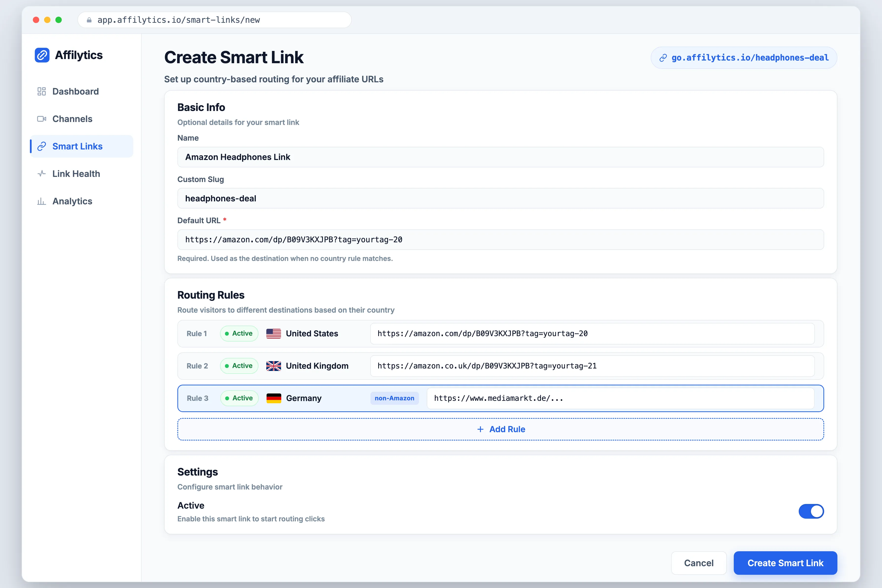Click the Rule 3 mediamarkt.de URL field
882x588 pixels.
pyautogui.click(x=621, y=398)
